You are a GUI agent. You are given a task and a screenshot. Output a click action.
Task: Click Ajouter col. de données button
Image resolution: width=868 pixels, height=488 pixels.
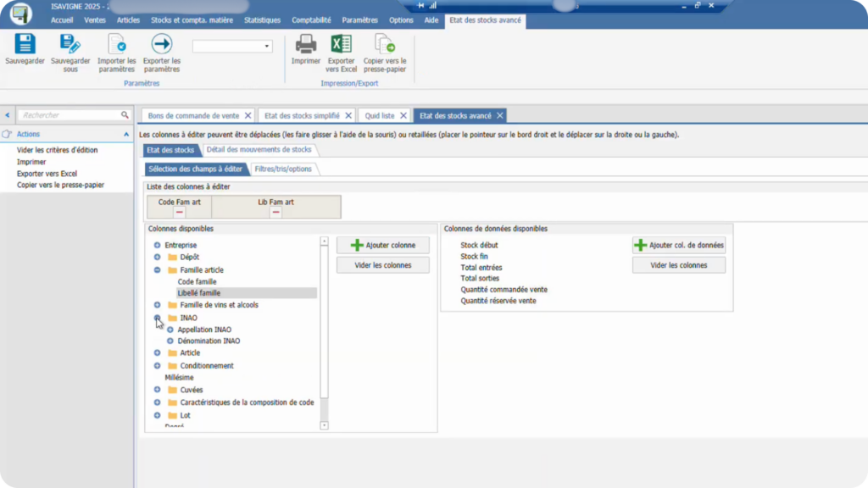click(x=678, y=245)
